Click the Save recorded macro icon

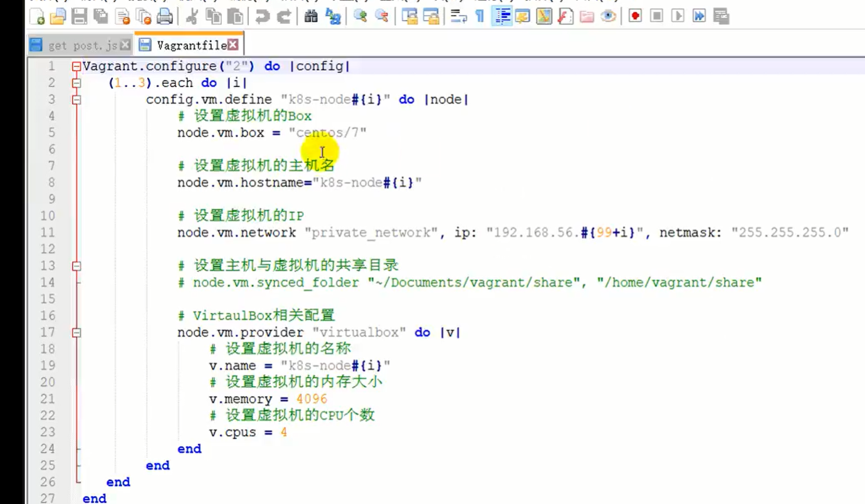(x=721, y=16)
